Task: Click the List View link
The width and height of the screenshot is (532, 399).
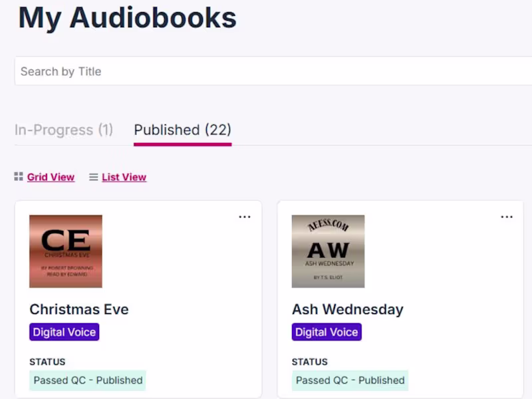Action: tap(124, 176)
